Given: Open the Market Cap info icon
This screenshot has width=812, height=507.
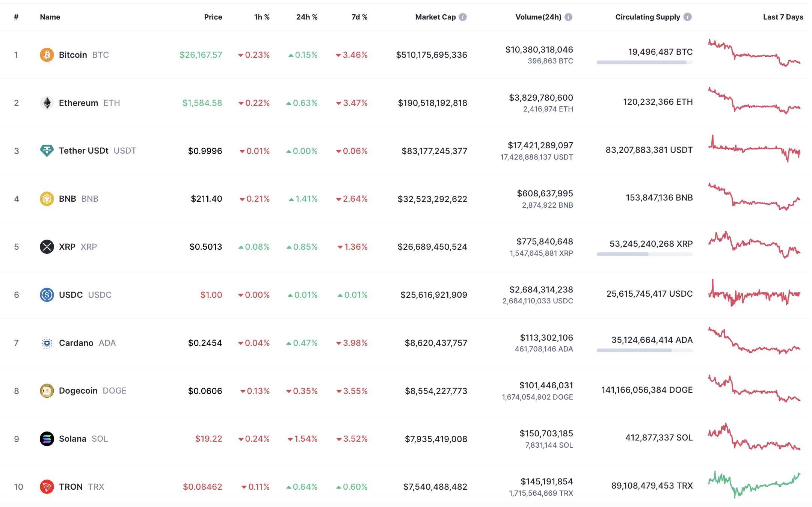Looking at the screenshot, I should coord(463,17).
